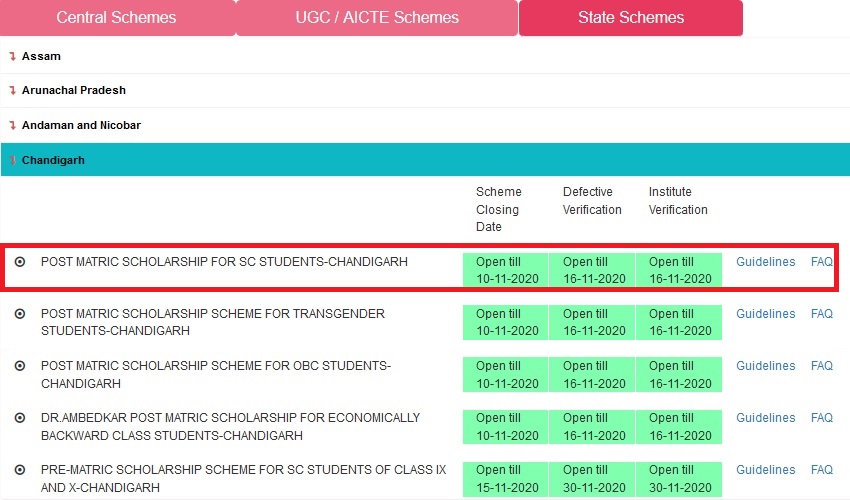Screen dimensions: 850x500
Task: Expand Andaman and Nicobar section
Action: pos(81,125)
